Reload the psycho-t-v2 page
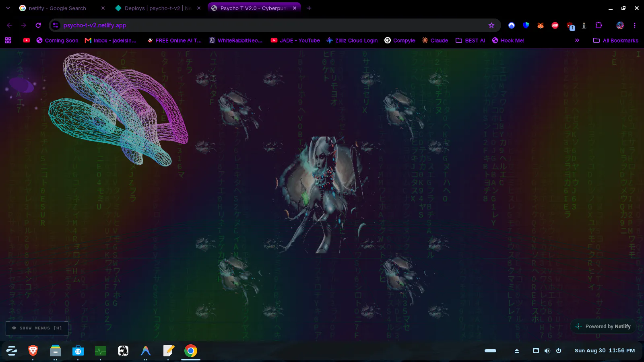 click(x=38, y=25)
